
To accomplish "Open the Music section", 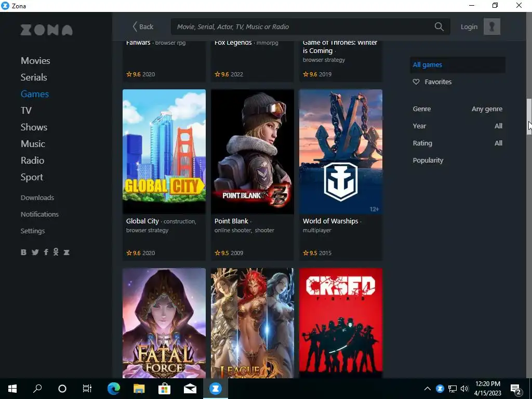I will pyautogui.click(x=33, y=144).
